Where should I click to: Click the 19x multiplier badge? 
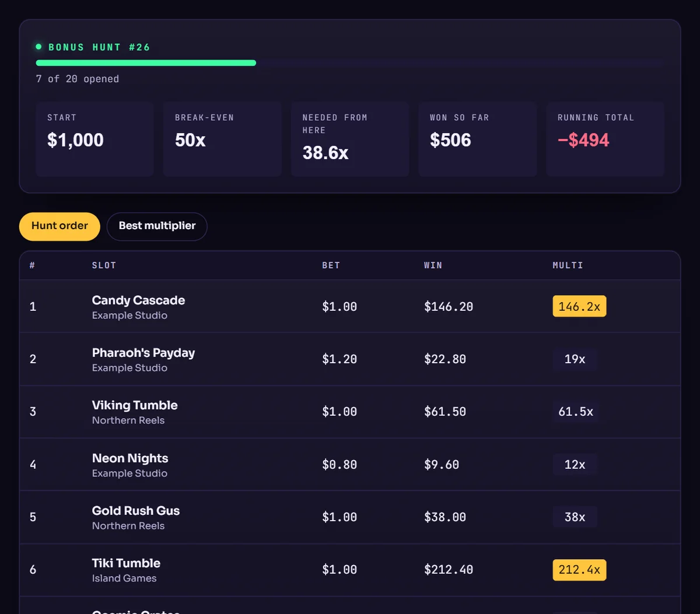575,359
